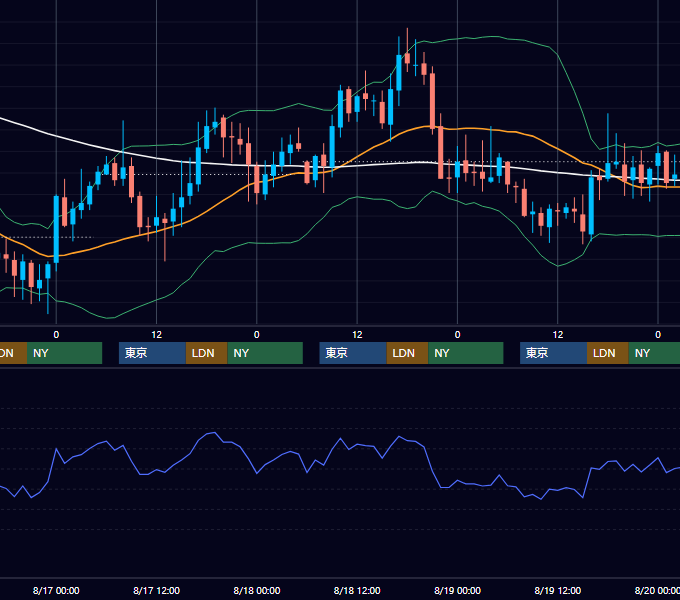Select the 東京 session block on 8/18
The height and width of the screenshot is (600, 680).
[353, 353]
